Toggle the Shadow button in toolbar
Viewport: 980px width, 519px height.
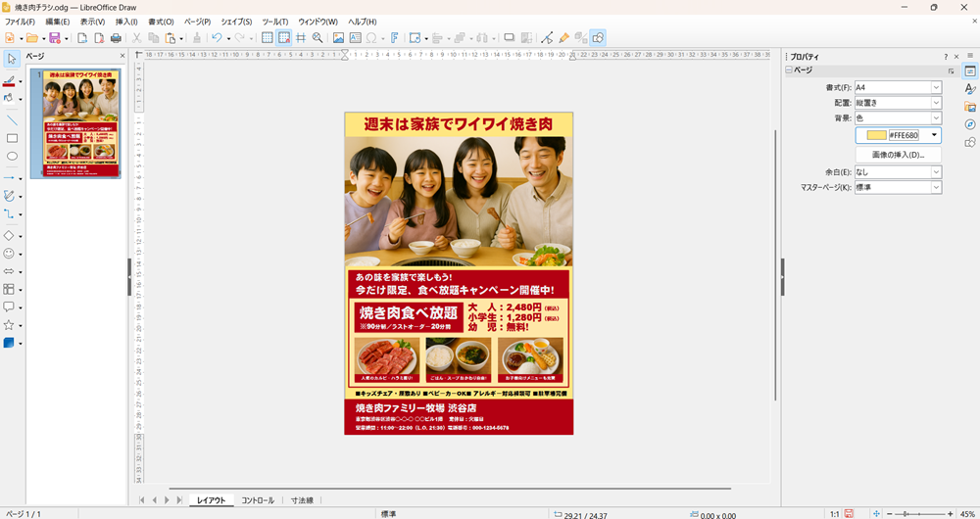[509, 38]
